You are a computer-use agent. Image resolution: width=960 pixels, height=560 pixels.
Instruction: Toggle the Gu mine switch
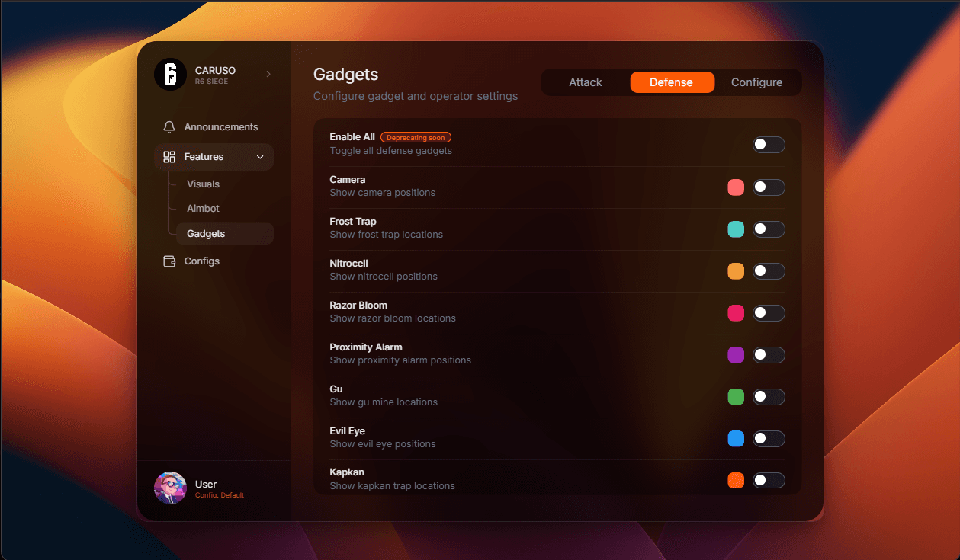coord(769,397)
